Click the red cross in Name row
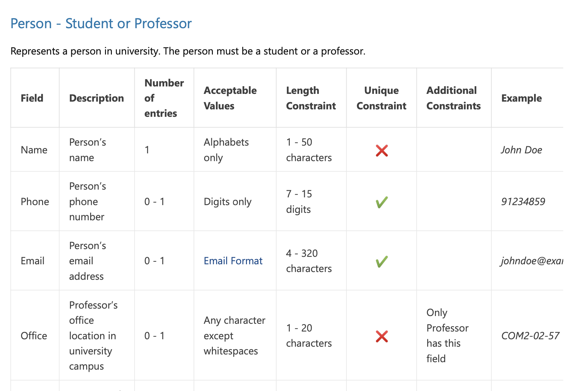Screen dimensions: 588x391 pos(382,151)
